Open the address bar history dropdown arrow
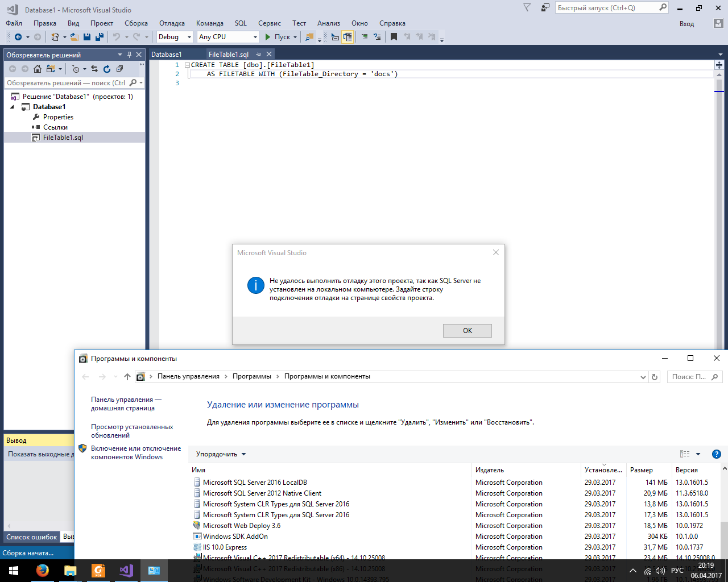The image size is (728, 582). (643, 377)
